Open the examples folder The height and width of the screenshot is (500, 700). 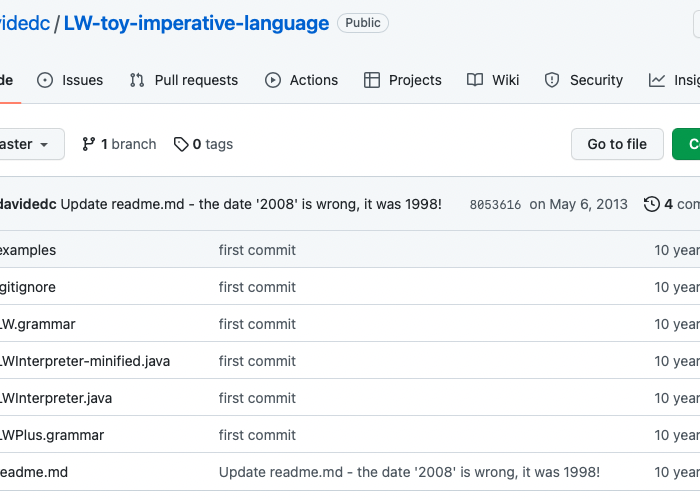[28, 250]
